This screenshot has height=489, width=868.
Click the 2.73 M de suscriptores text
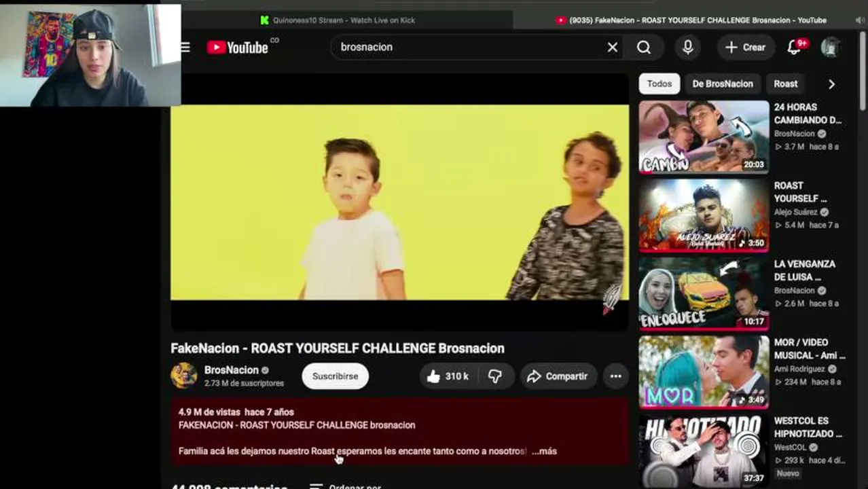coord(244,383)
